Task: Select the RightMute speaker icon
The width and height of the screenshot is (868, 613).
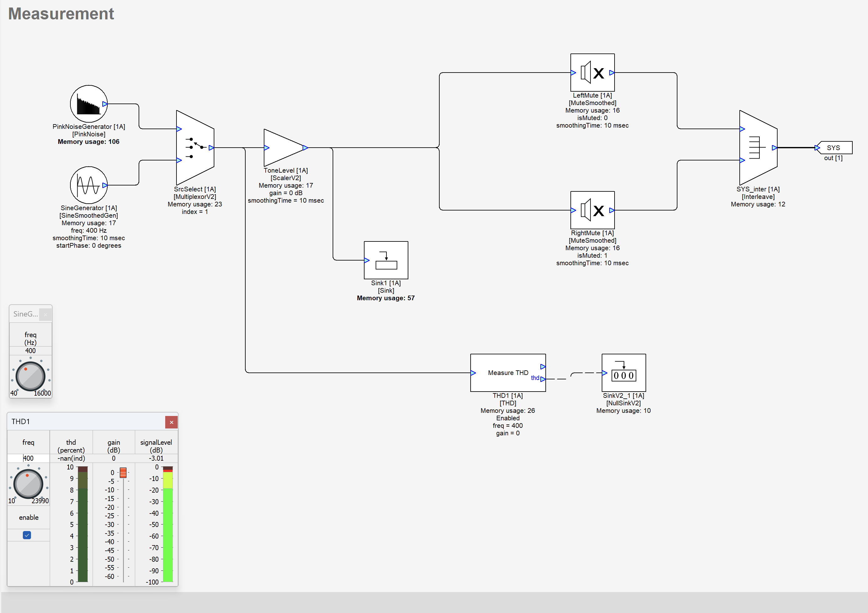Action: tap(592, 210)
